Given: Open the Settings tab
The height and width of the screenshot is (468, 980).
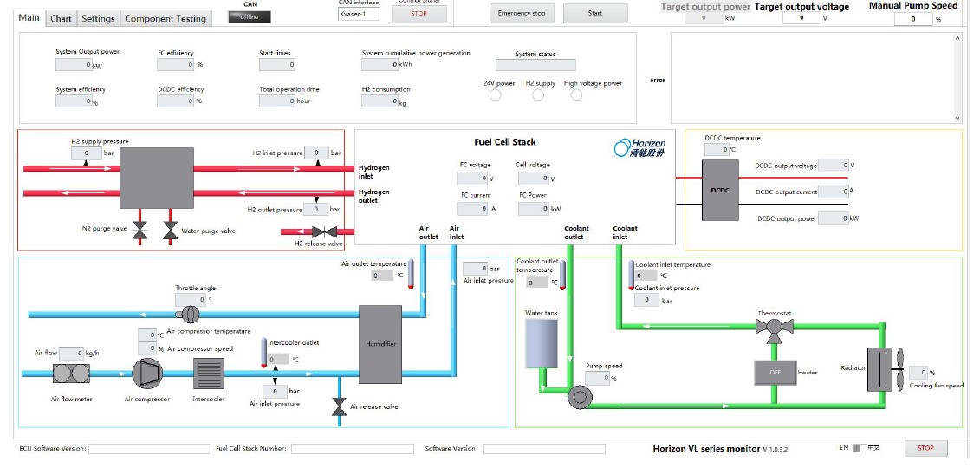Looking at the screenshot, I should [x=98, y=19].
